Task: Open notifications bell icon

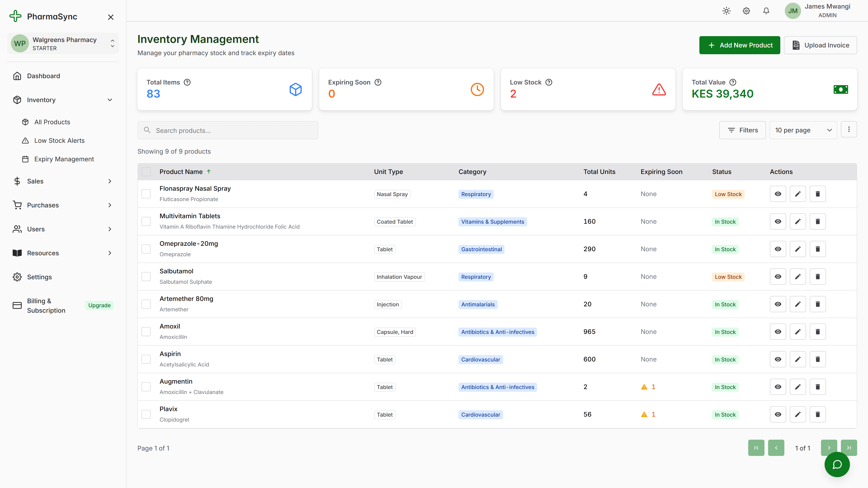Action: tap(766, 10)
